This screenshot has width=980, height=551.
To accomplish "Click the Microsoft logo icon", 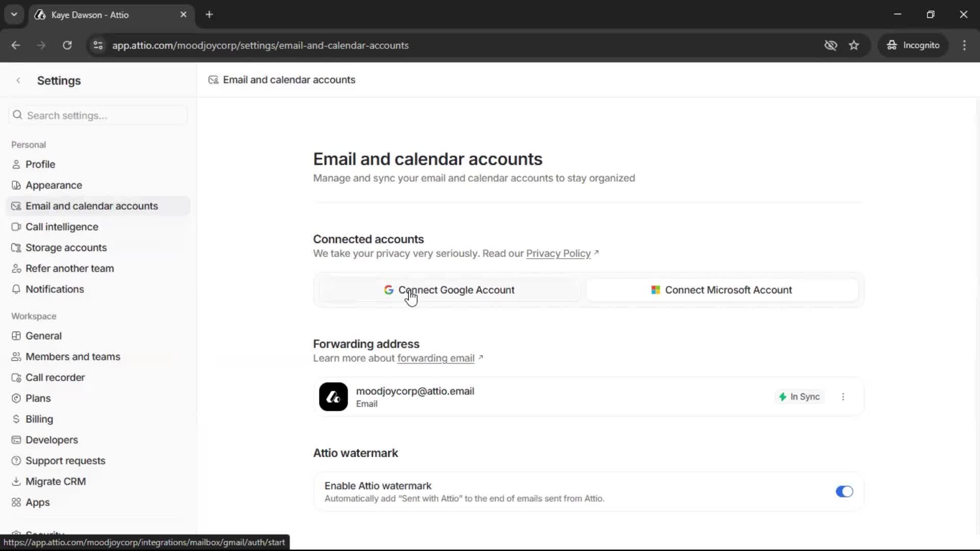I will pyautogui.click(x=656, y=290).
